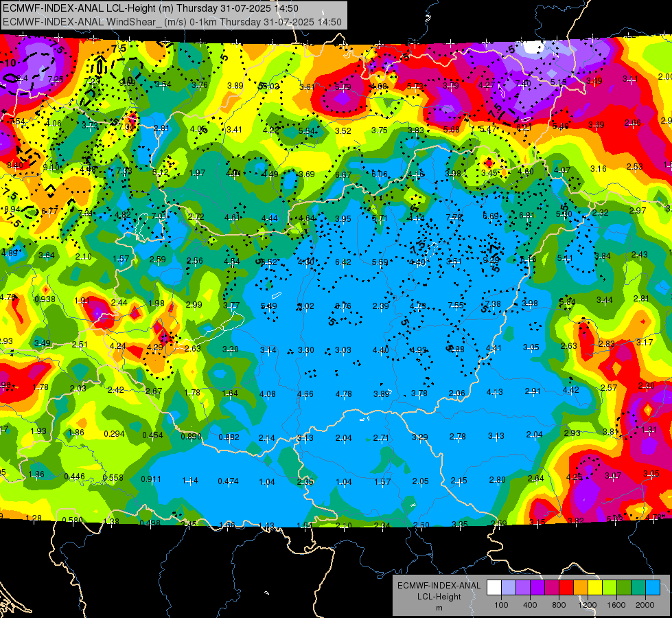Click the '1200' legend scale label
Viewport: 672px width, 618px height.
(587, 605)
